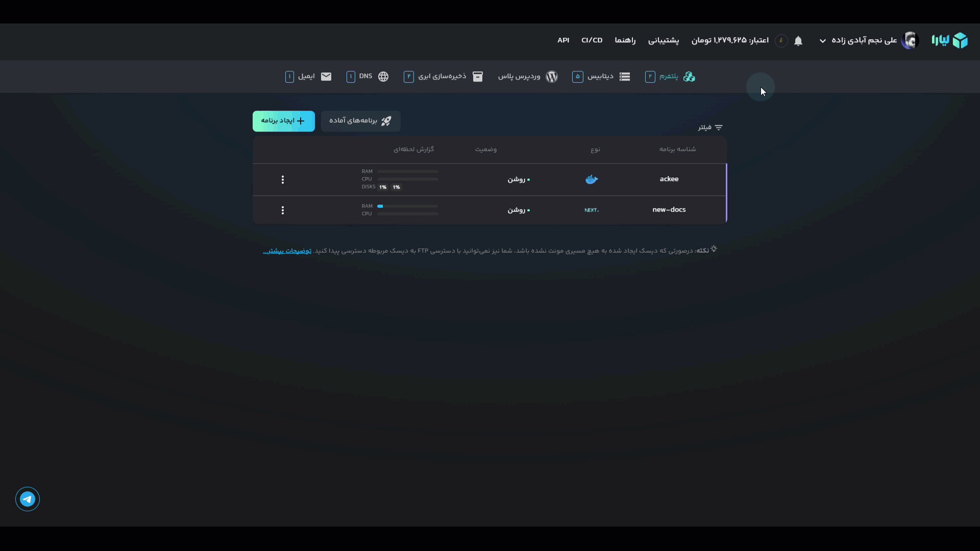980x551 pixels.
Task: Click the tip lightbulb icon
Action: (714, 249)
